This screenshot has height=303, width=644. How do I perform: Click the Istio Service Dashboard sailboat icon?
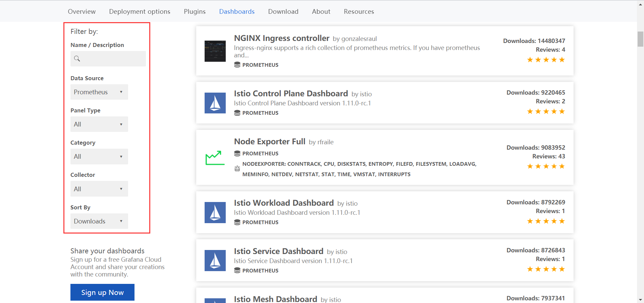(215, 260)
